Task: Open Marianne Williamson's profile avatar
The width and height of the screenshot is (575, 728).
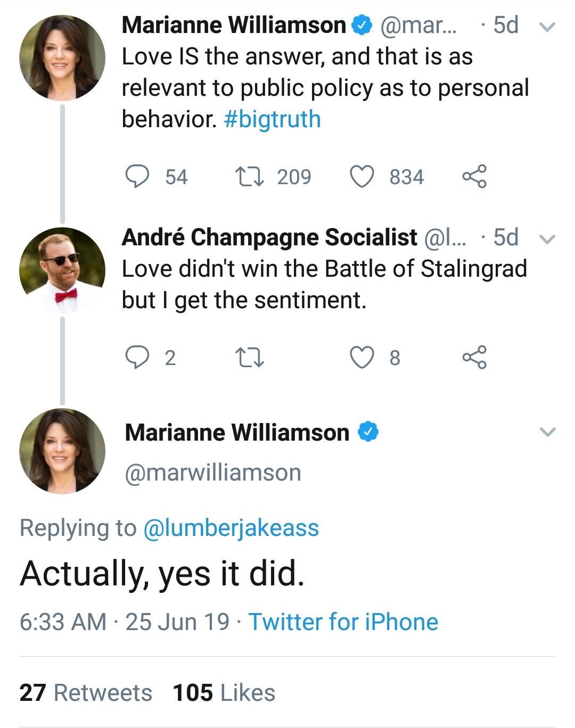Action: pos(62,56)
